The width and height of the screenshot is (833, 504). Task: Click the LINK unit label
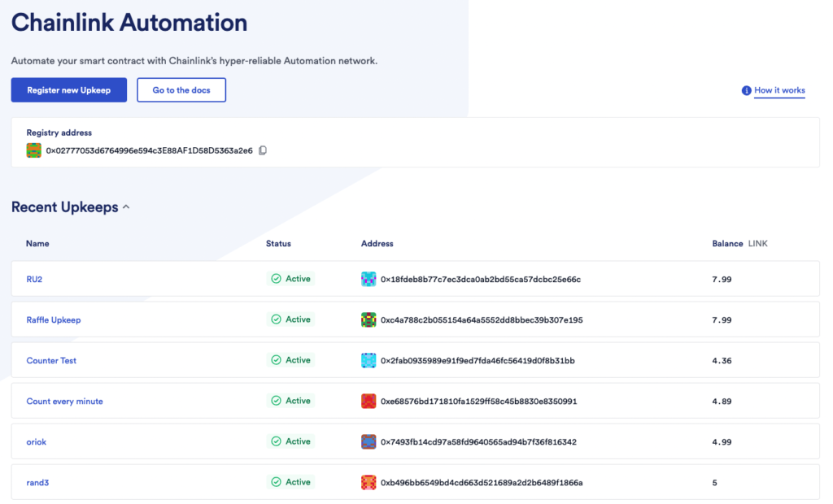pyautogui.click(x=757, y=244)
